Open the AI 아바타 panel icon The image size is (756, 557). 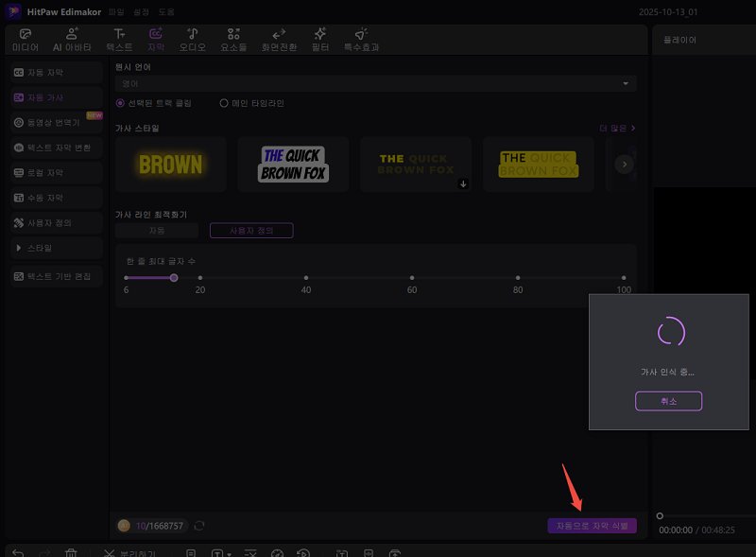73,39
